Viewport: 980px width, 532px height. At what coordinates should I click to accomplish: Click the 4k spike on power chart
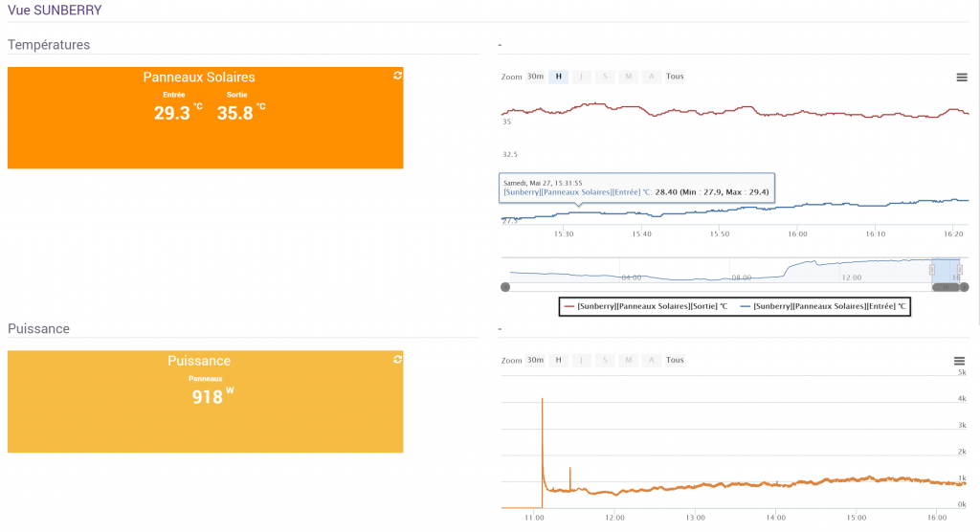click(542, 400)
